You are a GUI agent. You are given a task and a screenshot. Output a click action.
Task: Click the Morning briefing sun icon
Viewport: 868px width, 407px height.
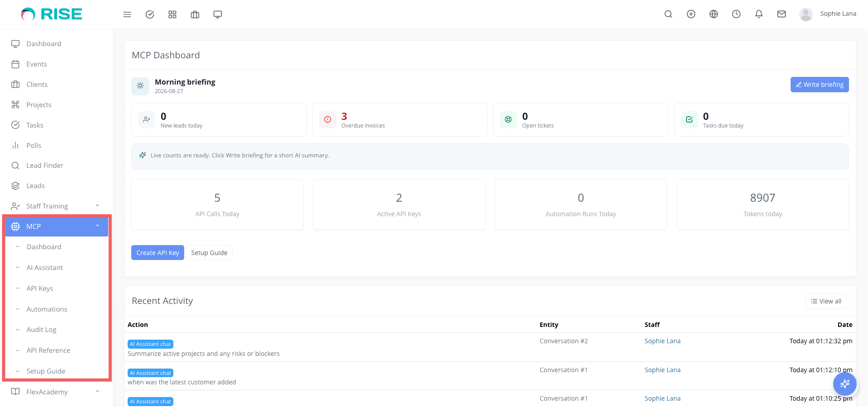140,85
